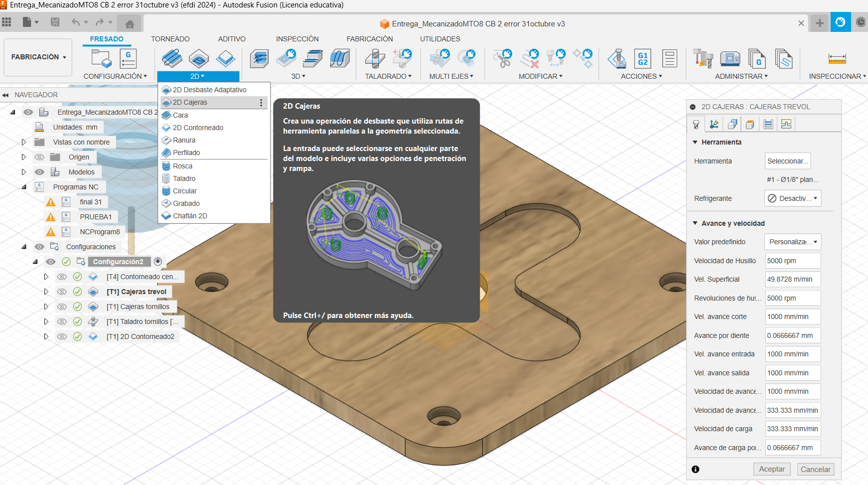Switch to the INSPECCIÓN tab
Screen dimensions: 868x485
coord(297,39)
